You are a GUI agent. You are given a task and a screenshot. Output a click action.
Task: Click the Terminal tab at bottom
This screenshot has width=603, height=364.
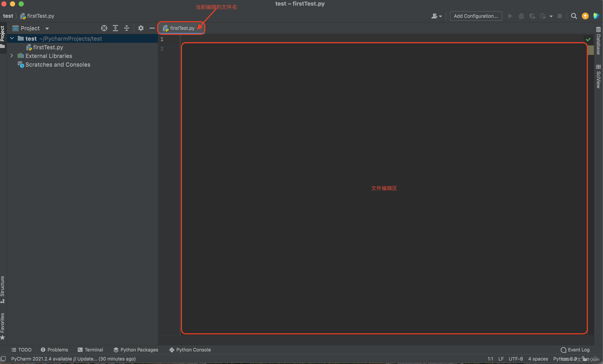[90, 349]
